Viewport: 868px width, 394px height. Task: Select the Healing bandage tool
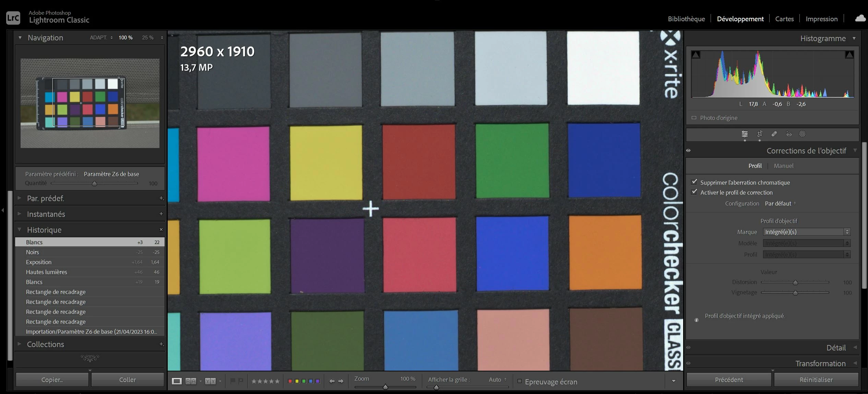[x=774, y=134]
